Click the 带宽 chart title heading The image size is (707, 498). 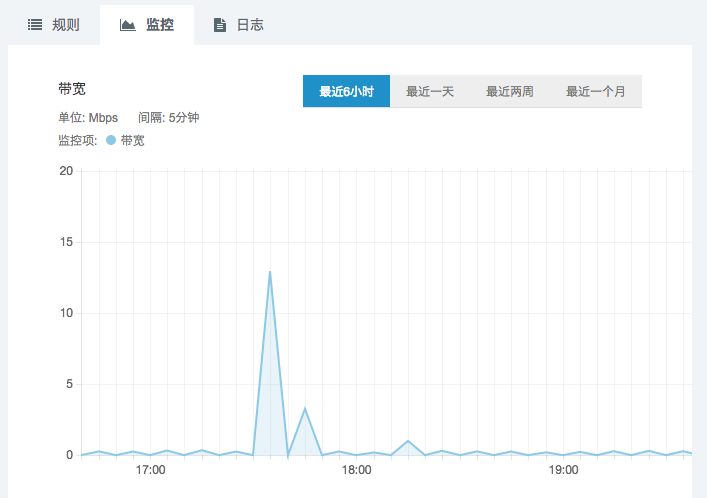click(72, 89)
